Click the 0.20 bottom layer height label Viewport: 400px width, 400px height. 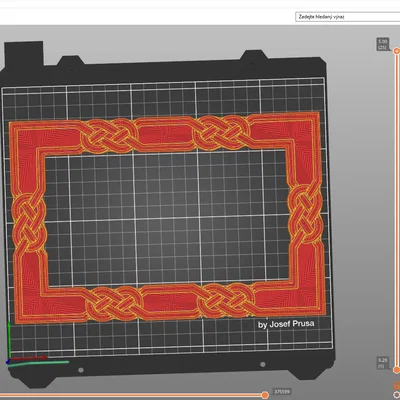[x=383, y=363]
